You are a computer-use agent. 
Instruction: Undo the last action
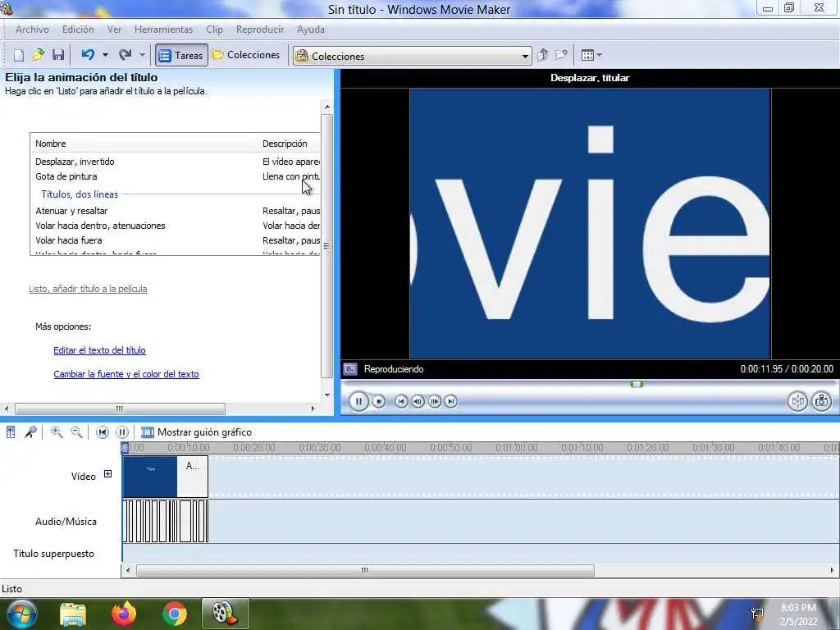pos(88,55)
